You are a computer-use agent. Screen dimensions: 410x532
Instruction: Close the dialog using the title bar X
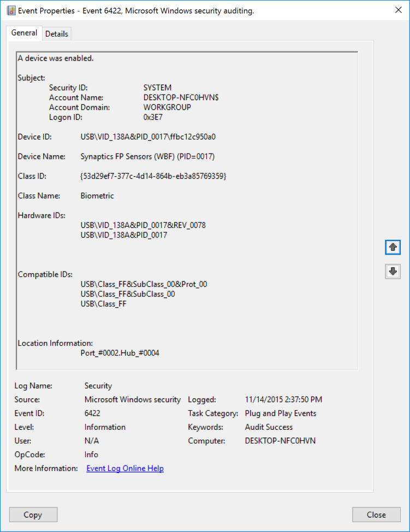click(397, 10)
